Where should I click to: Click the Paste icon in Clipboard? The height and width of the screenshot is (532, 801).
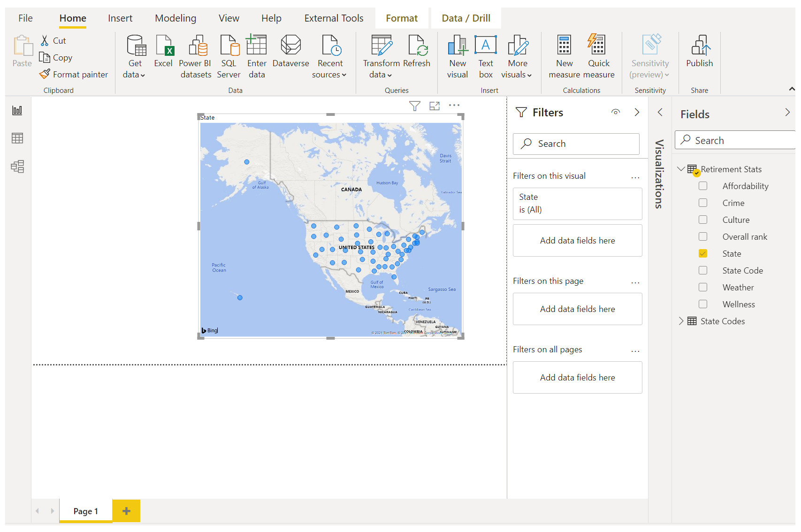22,52
